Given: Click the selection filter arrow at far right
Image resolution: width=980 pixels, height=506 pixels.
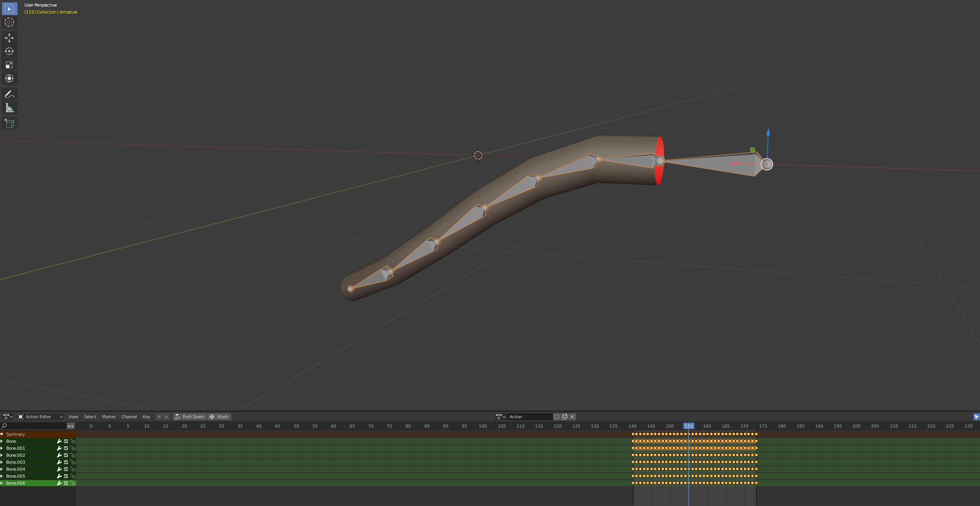Looking at the screenshot, I should (977, 417).
